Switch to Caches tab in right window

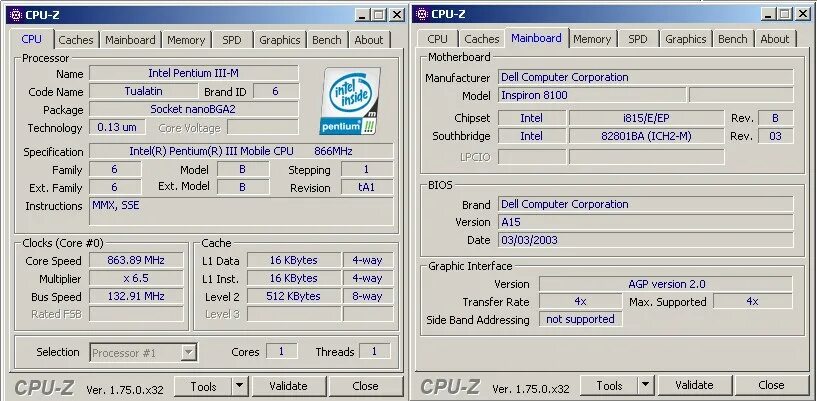(x=481, y=39)
